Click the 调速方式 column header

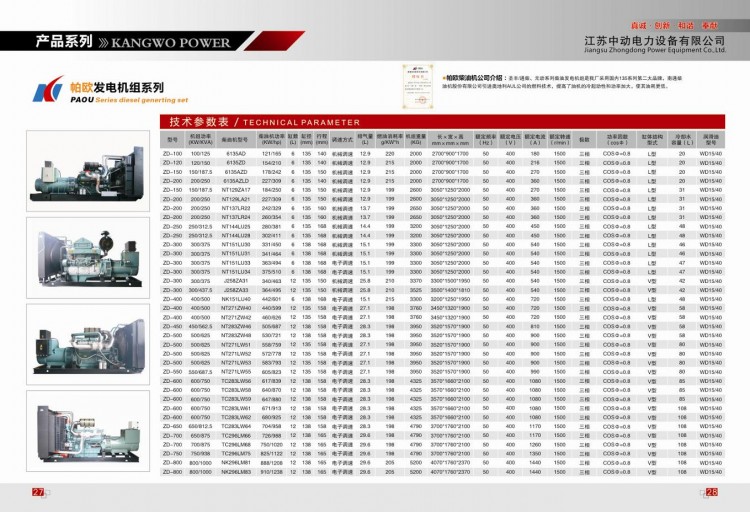[342, 140]
